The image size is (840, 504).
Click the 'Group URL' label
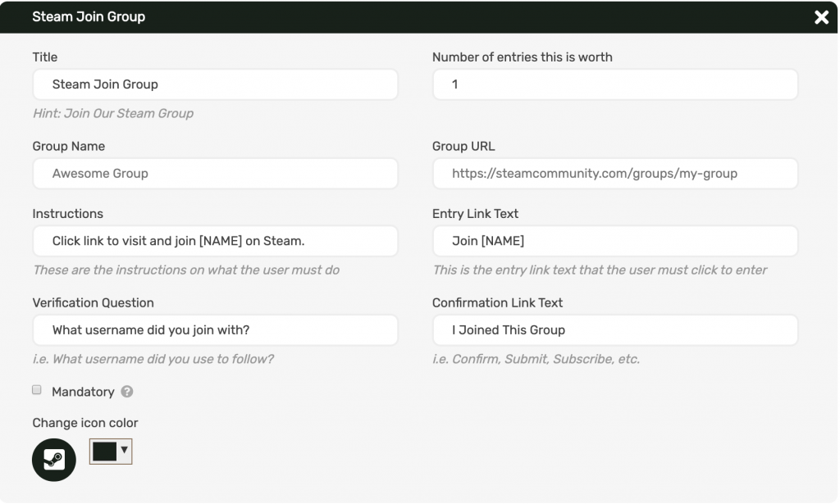coord(463,146)
